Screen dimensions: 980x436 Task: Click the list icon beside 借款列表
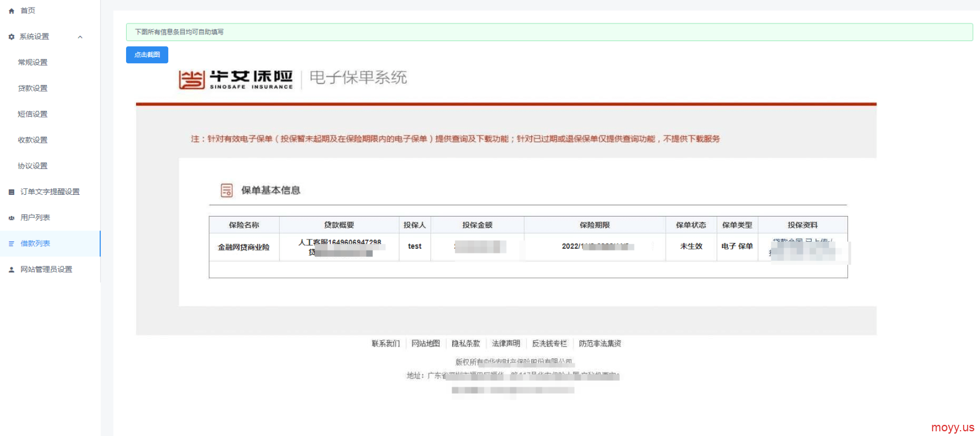point(11,244)
